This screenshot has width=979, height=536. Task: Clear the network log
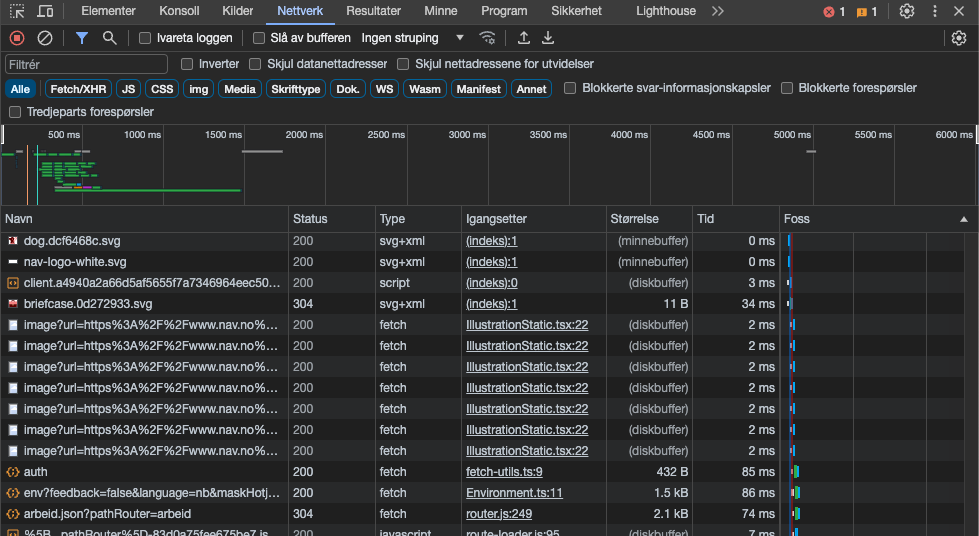pos(45,38)
